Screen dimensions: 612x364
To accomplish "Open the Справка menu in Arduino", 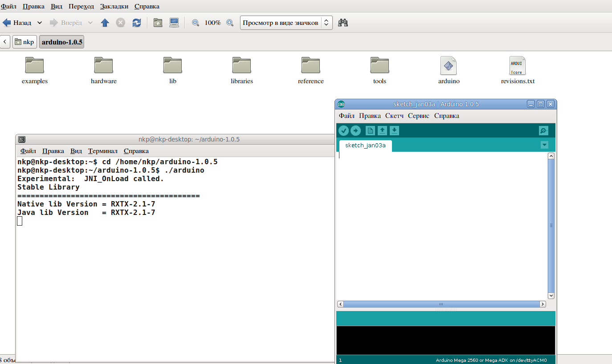I will (x=447, y=116).
